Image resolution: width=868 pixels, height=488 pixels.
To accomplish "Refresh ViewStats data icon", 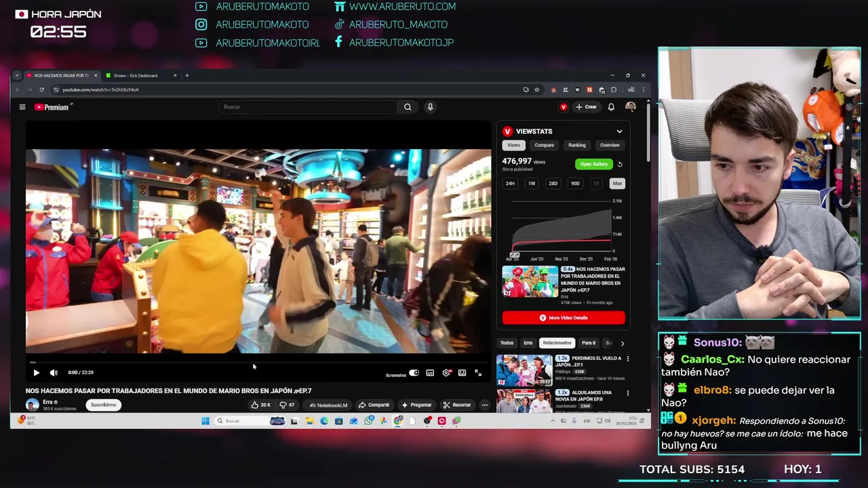I will (x=620, y=164).
